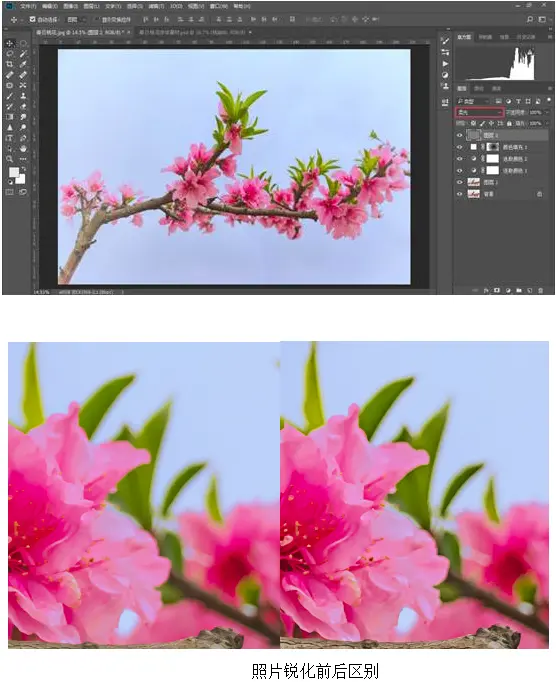Switch to the second document tab
558x682 pixels.
click(193, 33)
